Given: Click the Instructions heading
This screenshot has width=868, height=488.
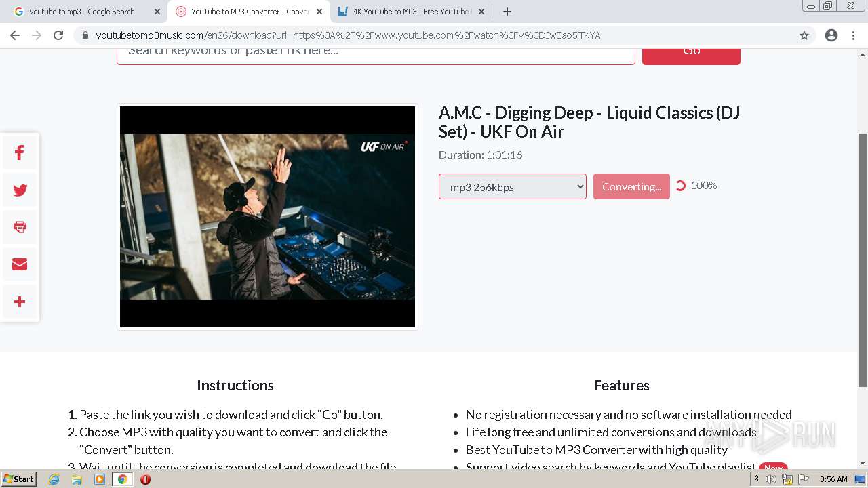Looking at the screenshot, I should [x=235, y=385].
